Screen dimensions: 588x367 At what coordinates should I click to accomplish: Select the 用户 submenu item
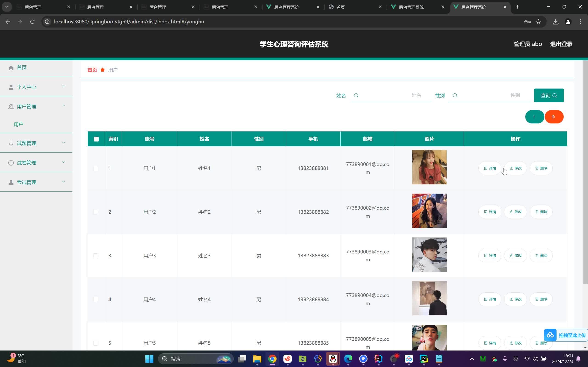[19, 125]
